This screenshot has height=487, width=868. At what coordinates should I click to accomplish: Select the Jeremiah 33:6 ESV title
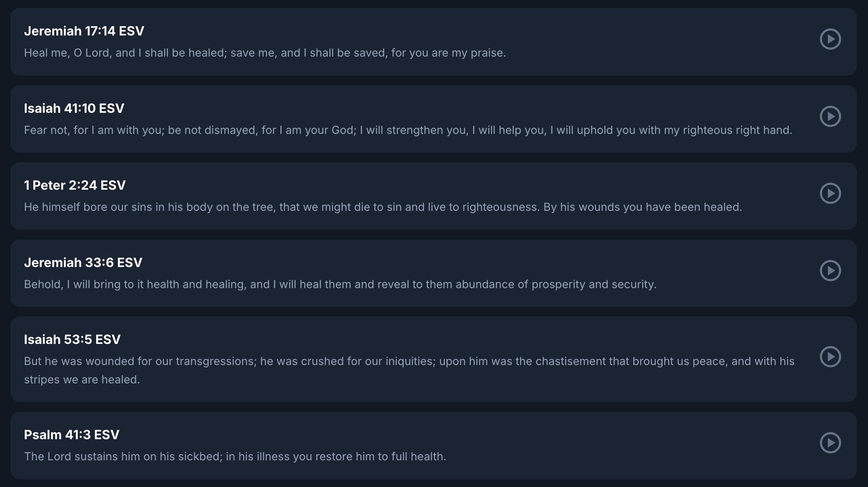(x=83, y=263)
